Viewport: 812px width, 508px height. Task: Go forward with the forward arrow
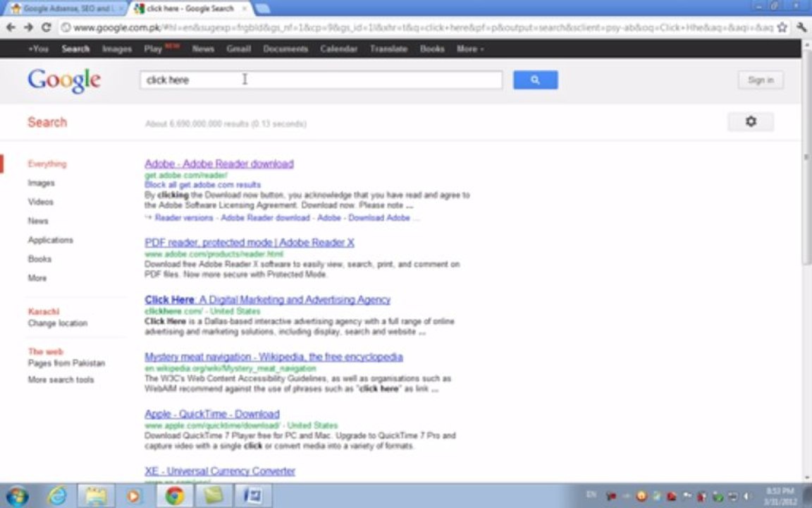pos(28,28)
